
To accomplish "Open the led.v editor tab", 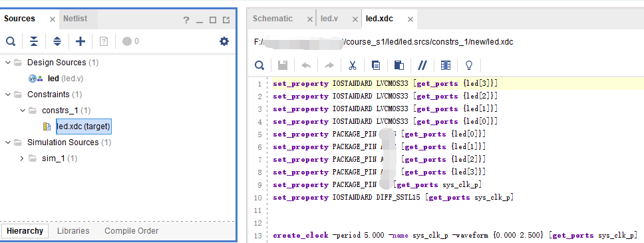I will click(x=329, y=19).
